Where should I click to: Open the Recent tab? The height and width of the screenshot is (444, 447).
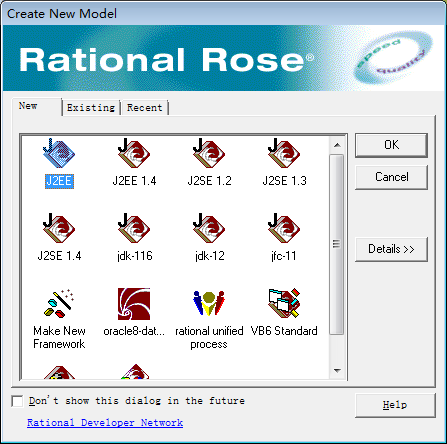145,108
